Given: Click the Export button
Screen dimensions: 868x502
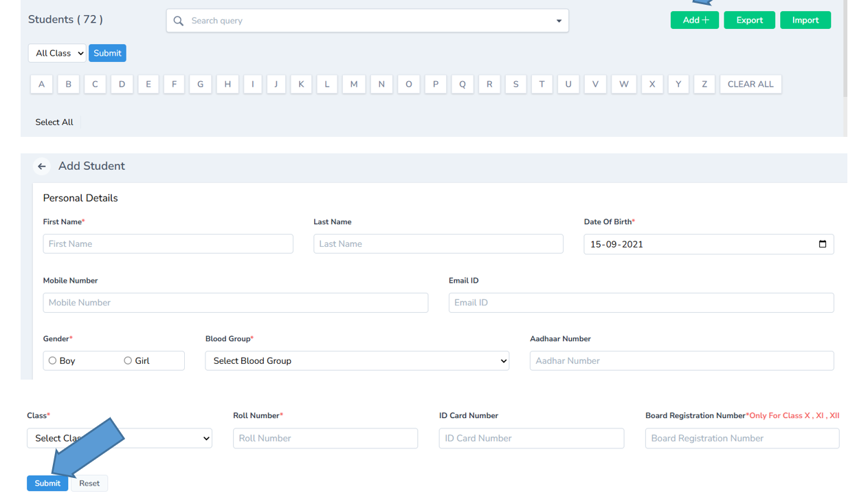Looking at the screenshot, I should click(749, 20).
